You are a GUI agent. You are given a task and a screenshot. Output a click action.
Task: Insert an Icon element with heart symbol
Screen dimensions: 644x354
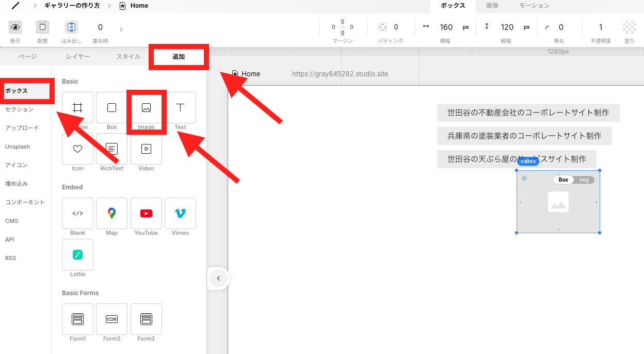pos(77,149)
